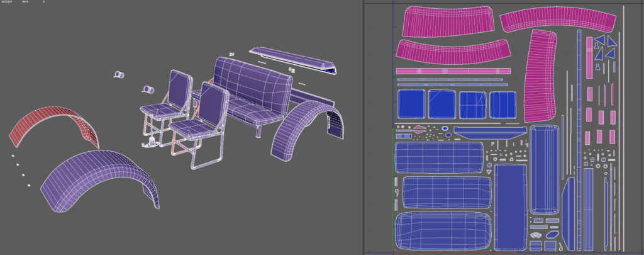Select the fourth blue square UV island in the row
This screenshot has height=255, width=644.
[x=502, y=105]
